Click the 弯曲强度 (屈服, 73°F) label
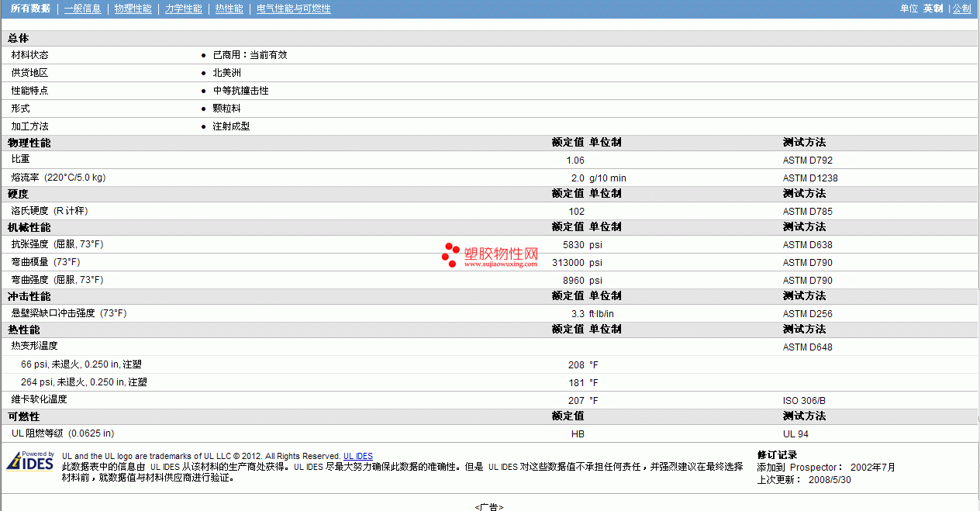The height and width of the screenshot is (511, 980). (x=57, y=280)
